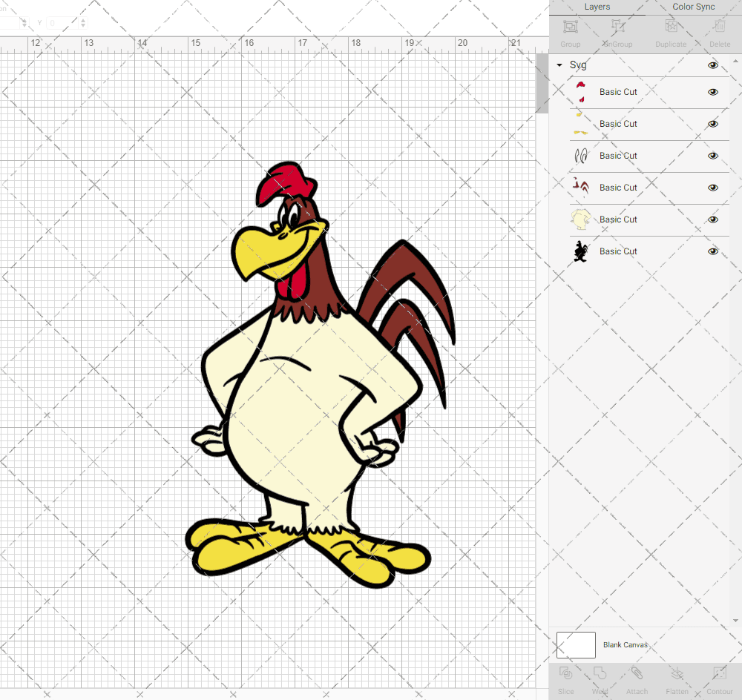Click the Flatten tool icon
This screenshot has height=700, width=742.
pyautogui.click(x=677, y=673)
